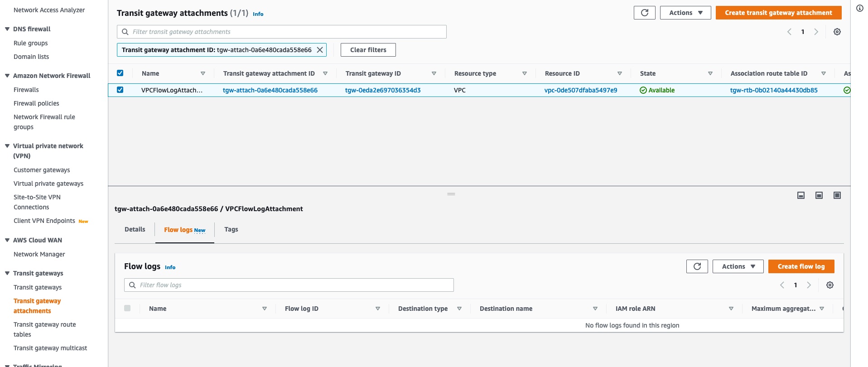
Task: Open Transit gateway multicast page
Action: (50, 348)
